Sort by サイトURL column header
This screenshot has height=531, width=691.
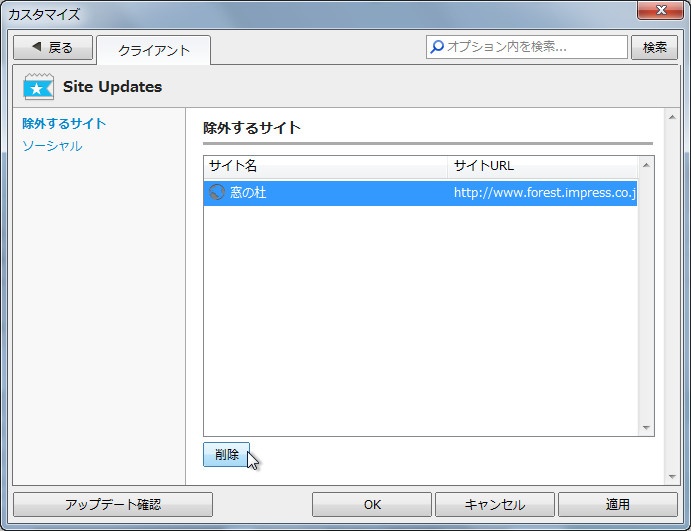coord(542,166)
